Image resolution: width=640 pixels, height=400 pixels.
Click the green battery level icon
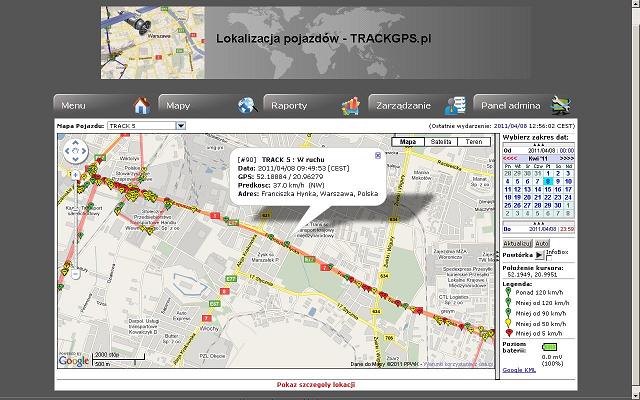[x=549, y=347]
